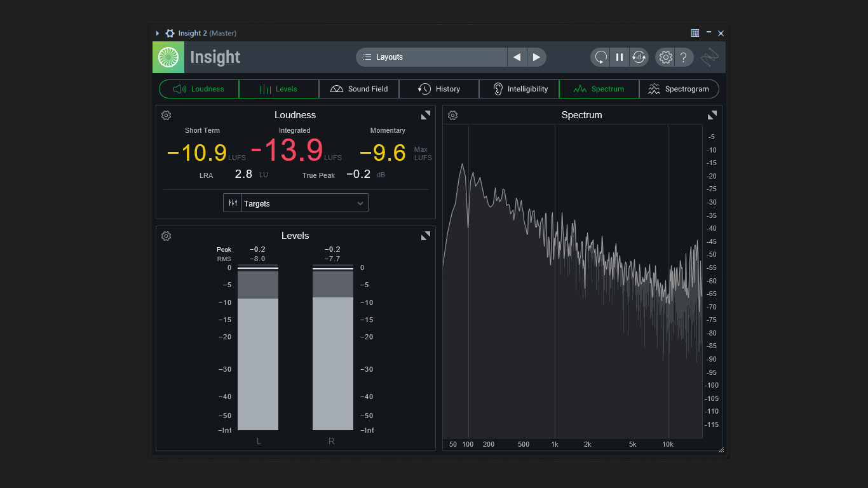
Task: Enable the Sound Field tab
Action: coord(359,89)
